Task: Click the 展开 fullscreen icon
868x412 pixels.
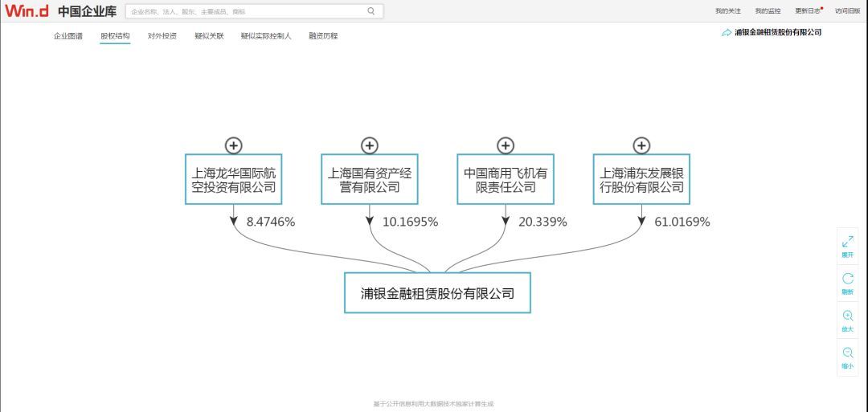Action: pos(848,242)
